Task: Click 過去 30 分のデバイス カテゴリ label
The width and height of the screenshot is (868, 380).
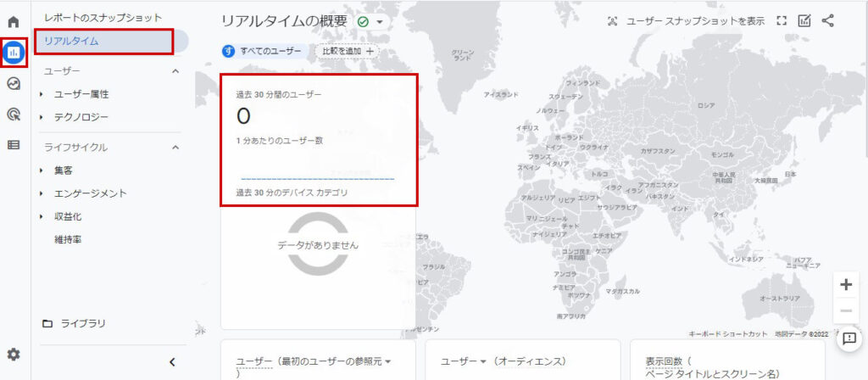Action: point(292,193)
